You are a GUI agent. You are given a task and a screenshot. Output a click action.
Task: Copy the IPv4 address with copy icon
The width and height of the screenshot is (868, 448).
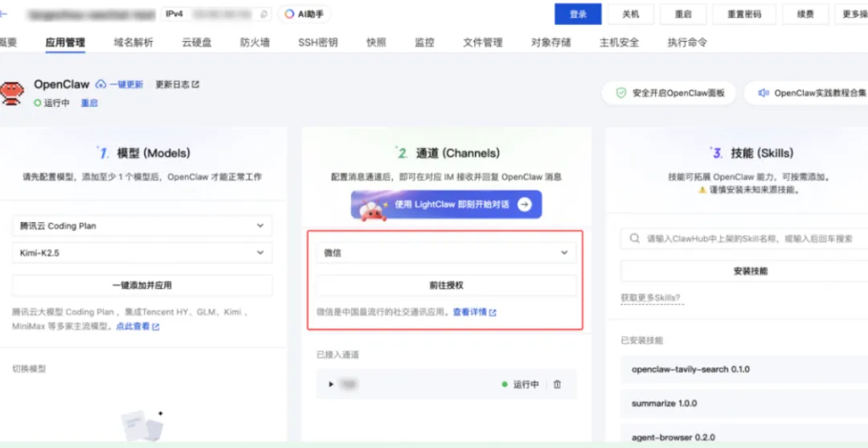[x=264, y=14]
